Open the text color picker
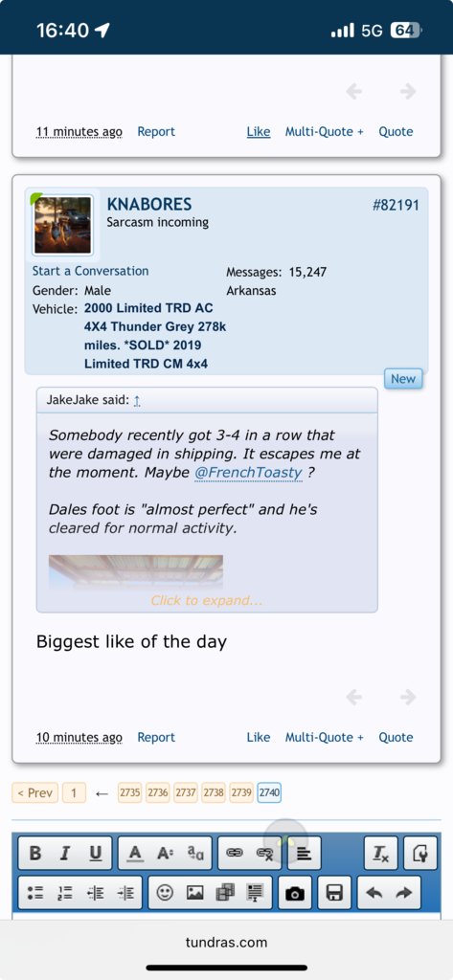This screenshot has height=980, width=453. (135, 853)
